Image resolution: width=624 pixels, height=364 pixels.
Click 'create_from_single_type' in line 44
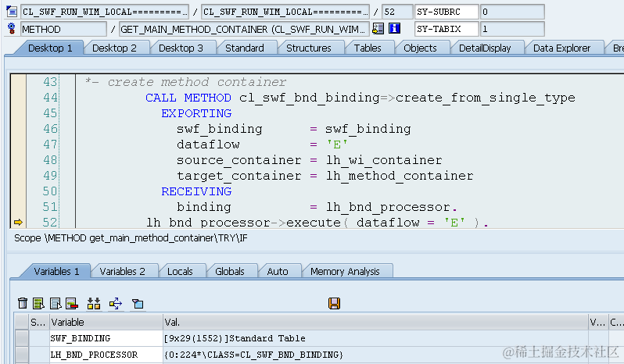[x=485, y=98]
